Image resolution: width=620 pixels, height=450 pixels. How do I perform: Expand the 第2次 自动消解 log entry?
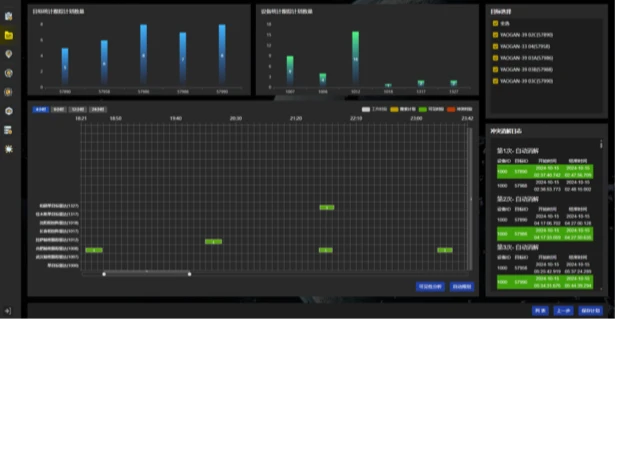(518, 198)
